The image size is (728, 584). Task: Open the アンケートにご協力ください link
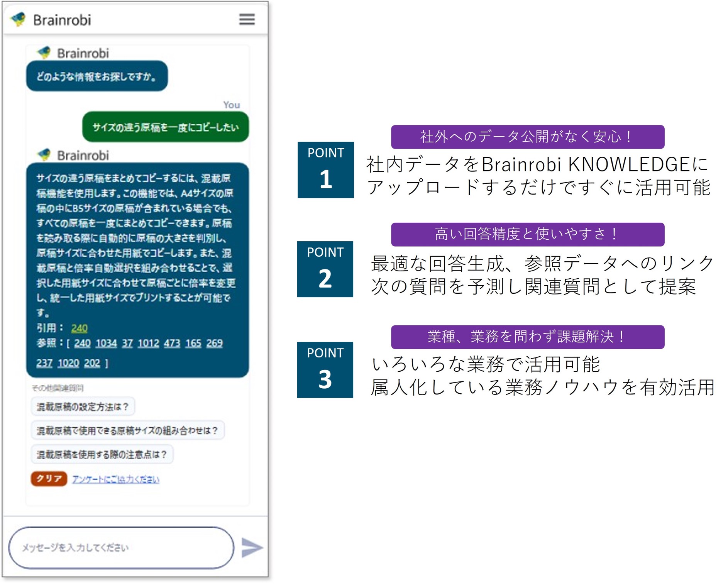point(116,479)
